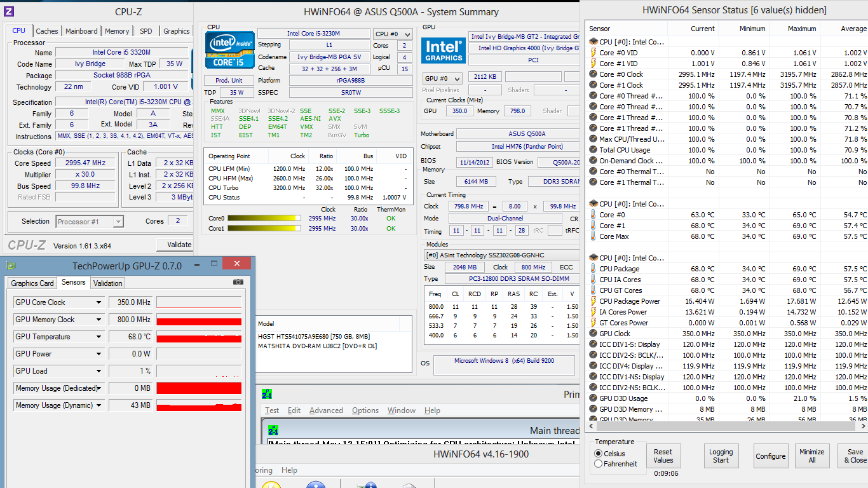Click the GPU Clock gauge icon
The width and height of the screenshot is (868, 488).
[593, 334]
